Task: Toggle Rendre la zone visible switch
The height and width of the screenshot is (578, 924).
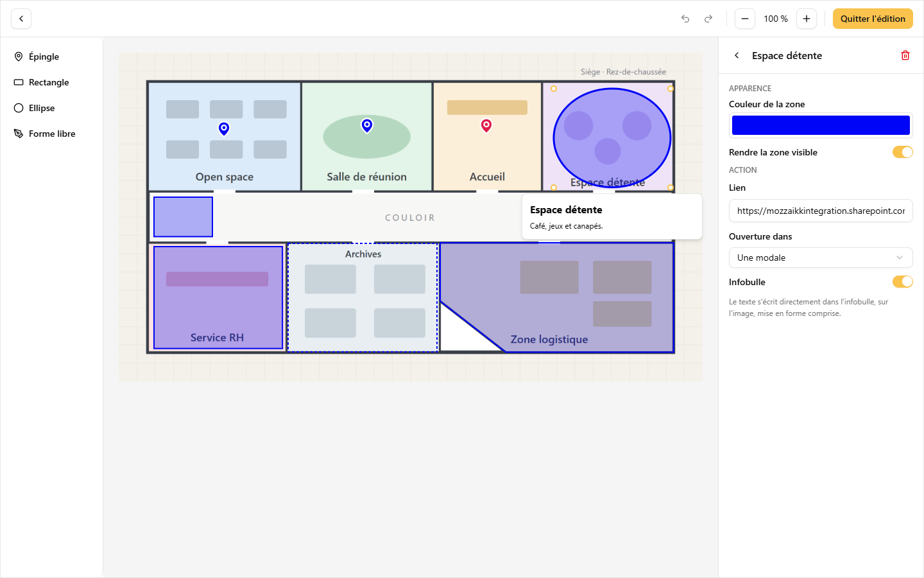Action: tap(903, 152)
